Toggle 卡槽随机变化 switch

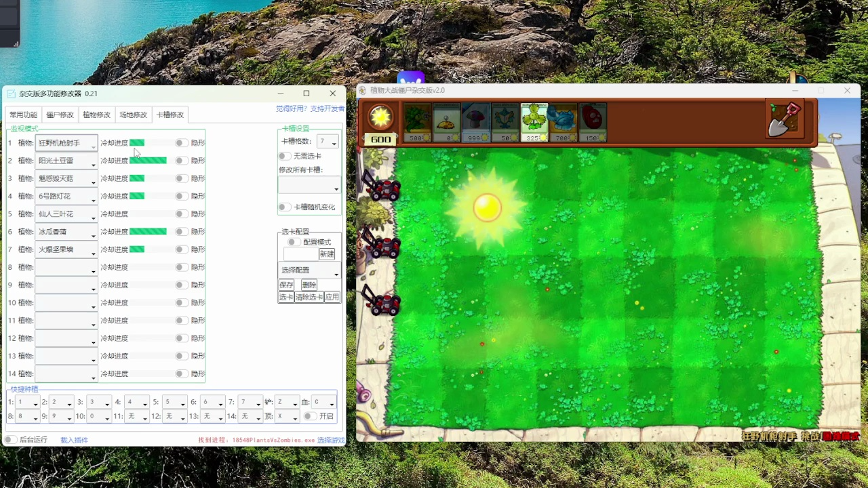285,207
